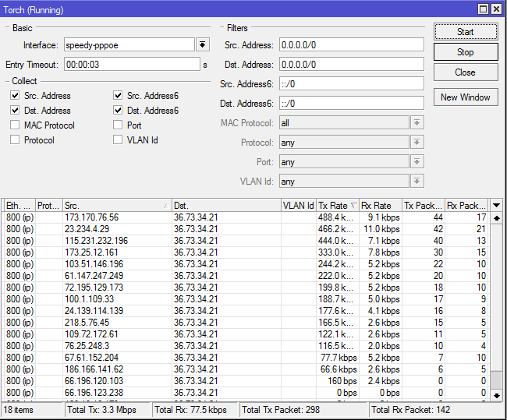The image size is (507, 420).
Task: Click the Rx Rate column header
Action: point(379,205)
